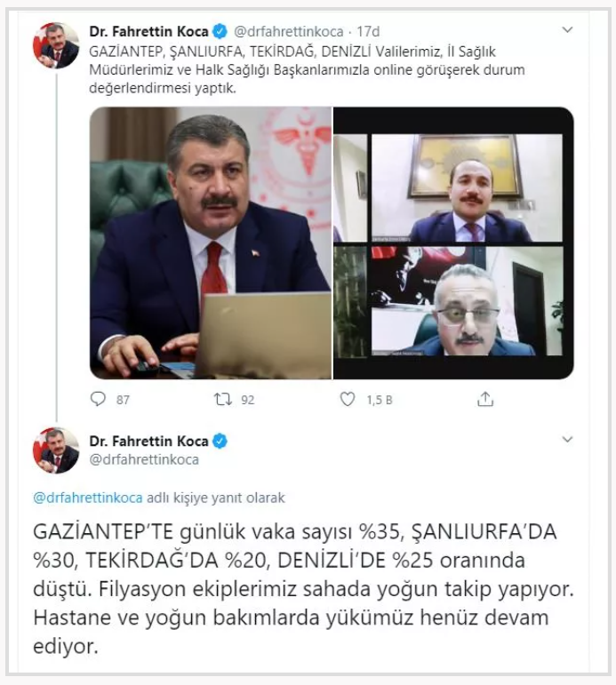Click the blue @drfahrettinkoca reply mention
Image resolution: width=616 pixels, height=685 pixels.
point(88,498)
